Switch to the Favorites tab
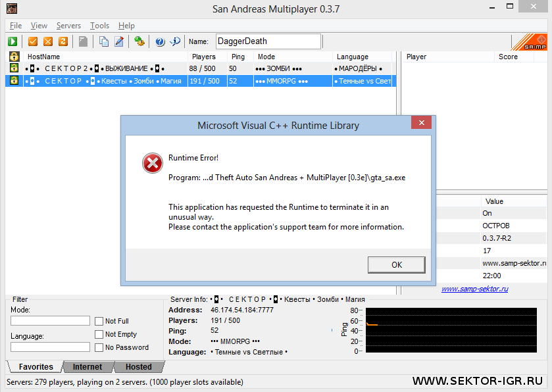The width and height of the screenshot is (552, 392). (x=36, y=366)
